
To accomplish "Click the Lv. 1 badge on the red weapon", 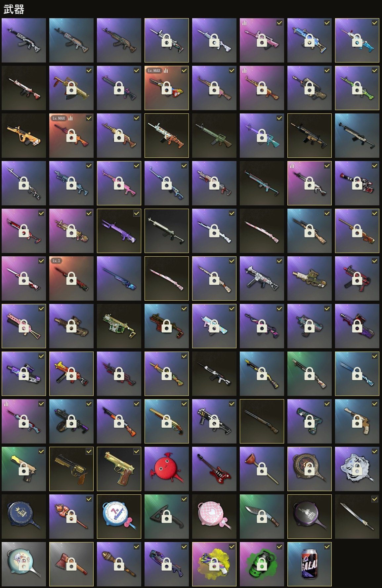I will [x=57, y=261].
